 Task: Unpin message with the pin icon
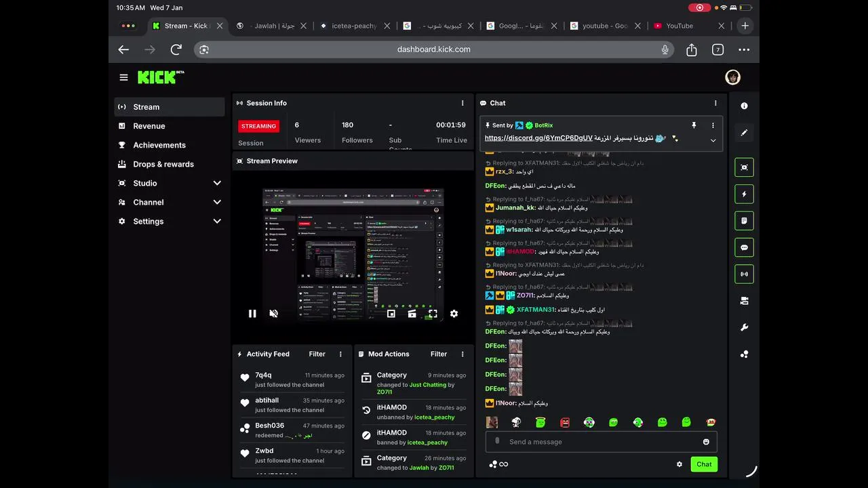click(694, 125)
